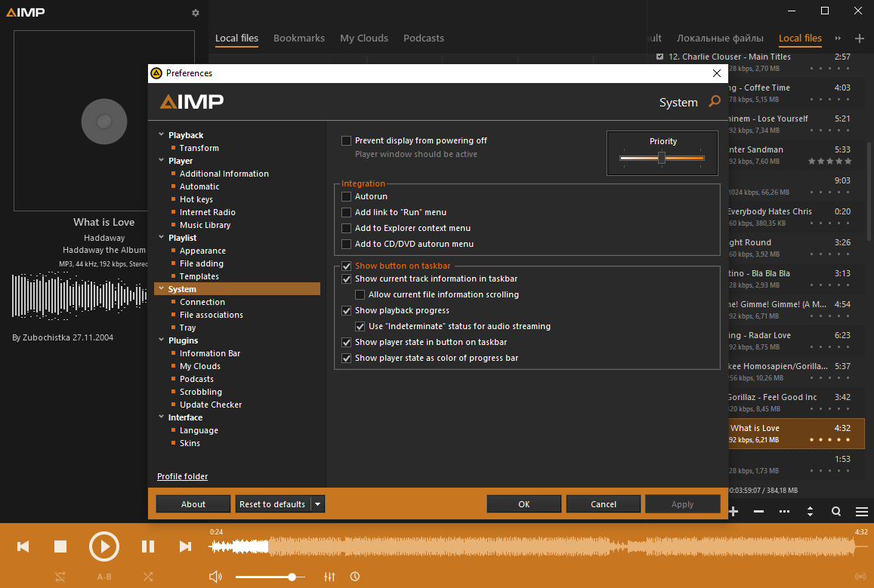Open Hot keys settings page
This screenshot has height=588, width=874.
[x=196, y=199]
